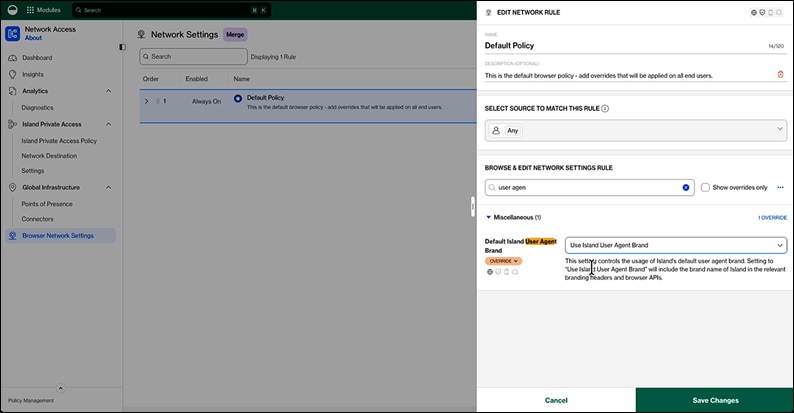794x413 pixels.
Task: Open Diagnostics in the sidebar
Action: click(37, 107)
